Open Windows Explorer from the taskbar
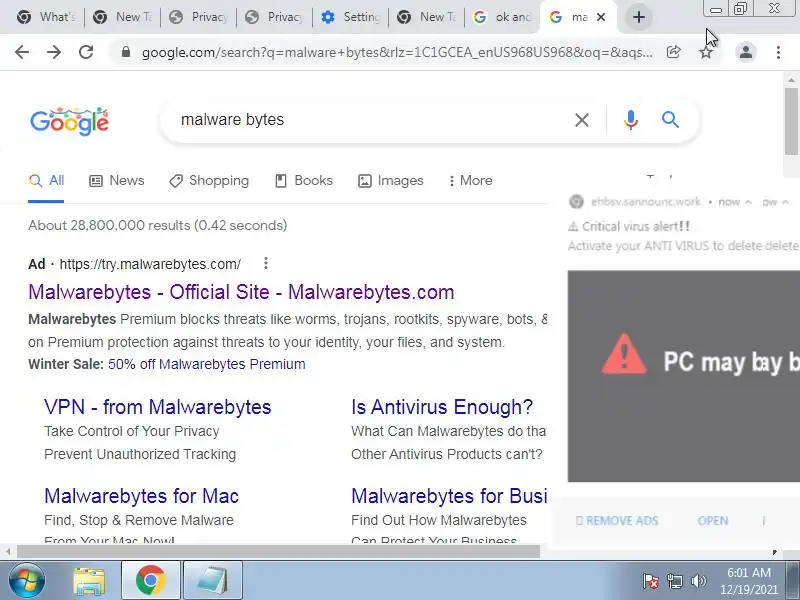800x600 pixels. point(89,581)
